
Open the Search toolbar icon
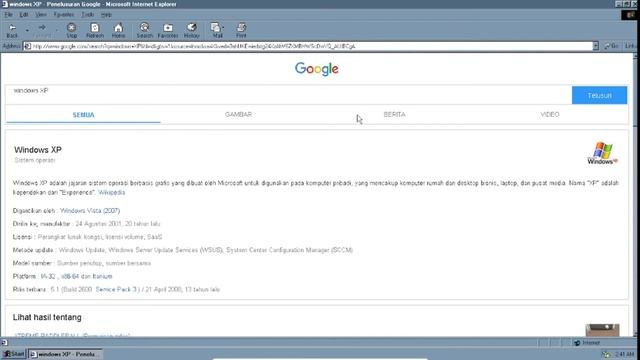(x=144, y=31)
